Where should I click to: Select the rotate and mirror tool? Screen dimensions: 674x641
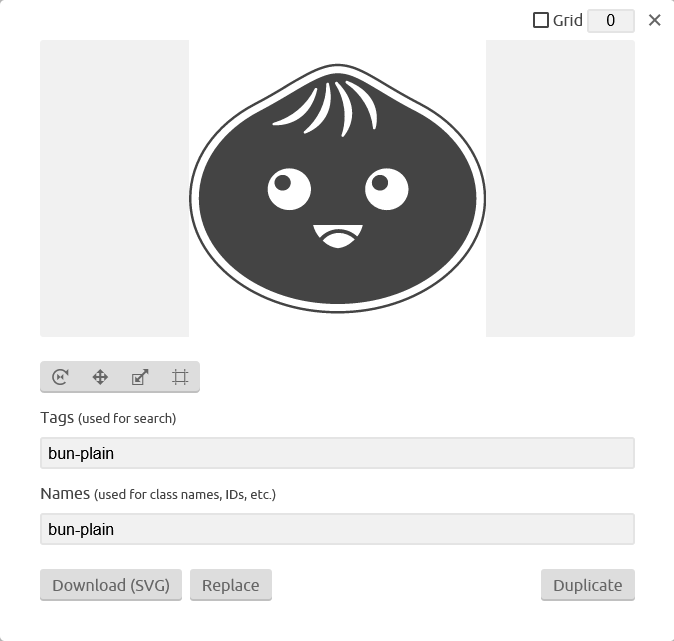point(60,377)
